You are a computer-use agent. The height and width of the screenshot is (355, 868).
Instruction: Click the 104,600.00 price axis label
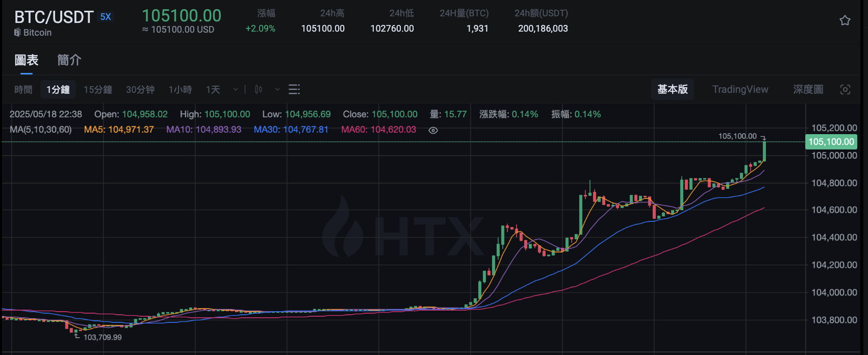tap(834, 210)
